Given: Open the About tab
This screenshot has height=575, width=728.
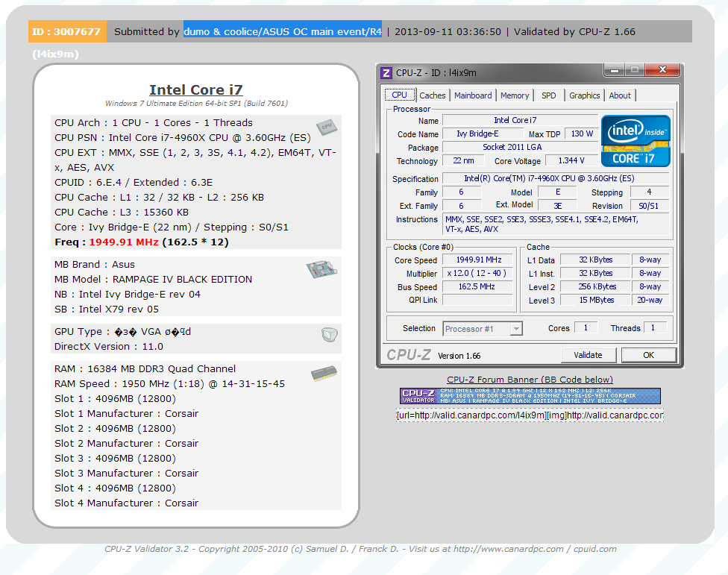Looking at the screenshot, I should click(620, 95).
